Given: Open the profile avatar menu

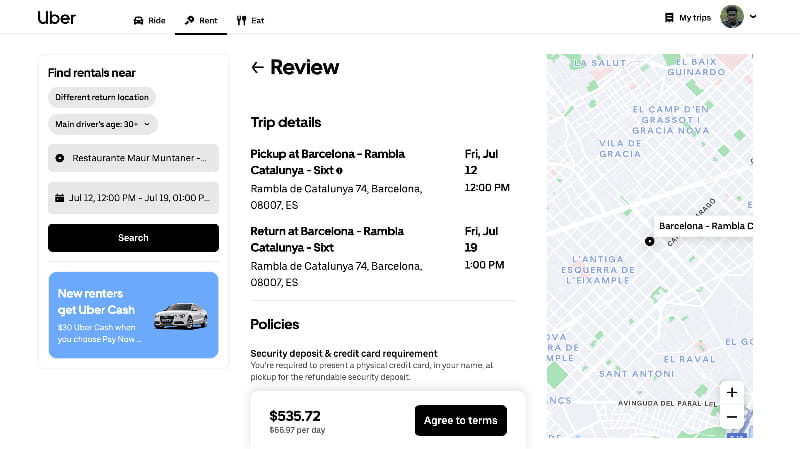Looking at the screenshot, I should (732, 17).
